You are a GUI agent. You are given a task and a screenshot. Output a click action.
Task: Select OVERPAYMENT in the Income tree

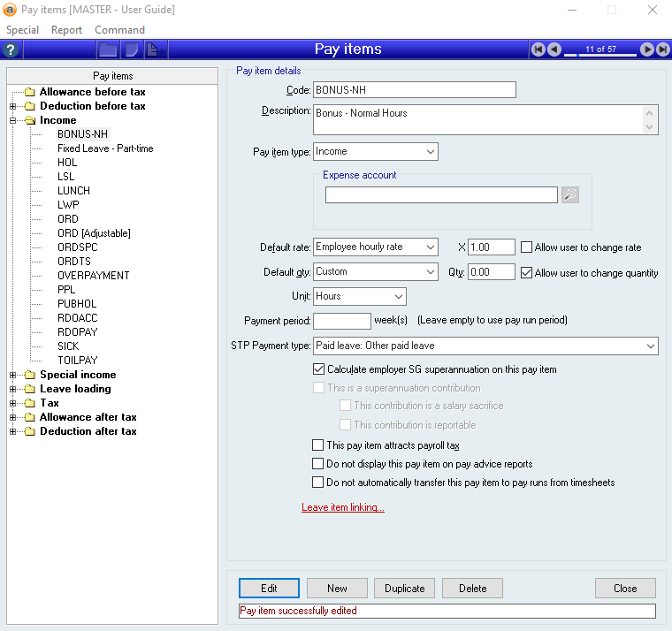click(93, 276)
